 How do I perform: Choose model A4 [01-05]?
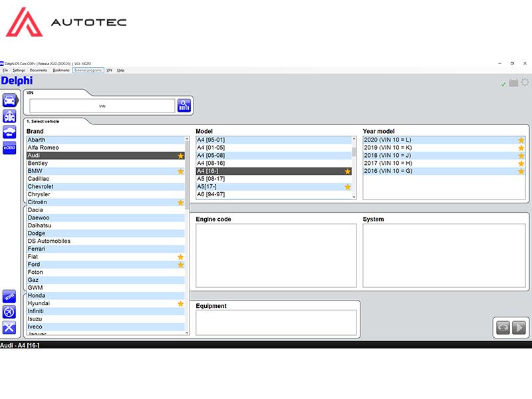[x=274, y=148]
